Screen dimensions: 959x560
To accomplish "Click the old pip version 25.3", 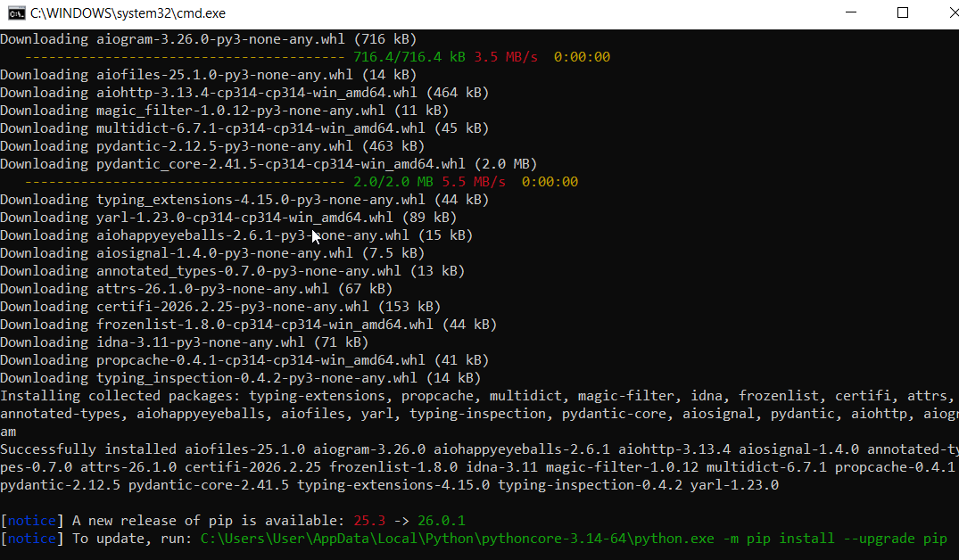I will pyautogui.click(x=369, y=520).
